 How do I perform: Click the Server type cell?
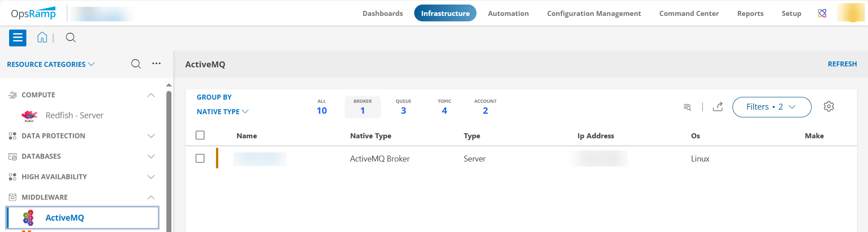(x=475, y=159)
